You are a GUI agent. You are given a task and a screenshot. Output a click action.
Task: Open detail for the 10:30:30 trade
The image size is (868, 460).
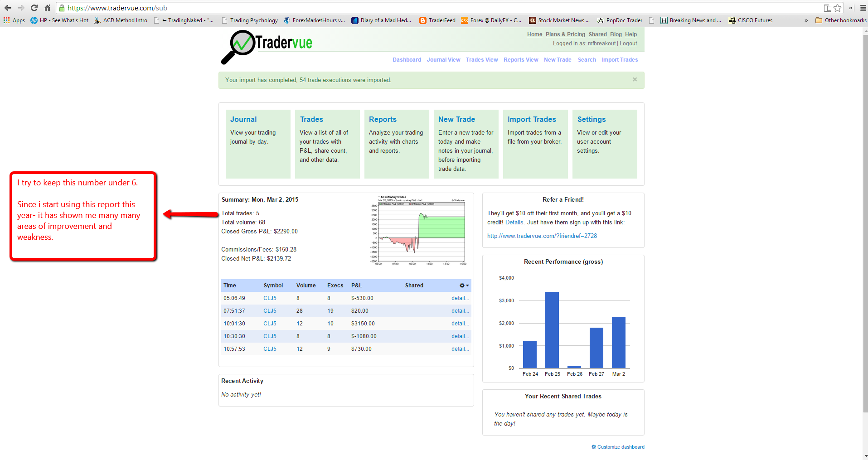coord(460,336)
